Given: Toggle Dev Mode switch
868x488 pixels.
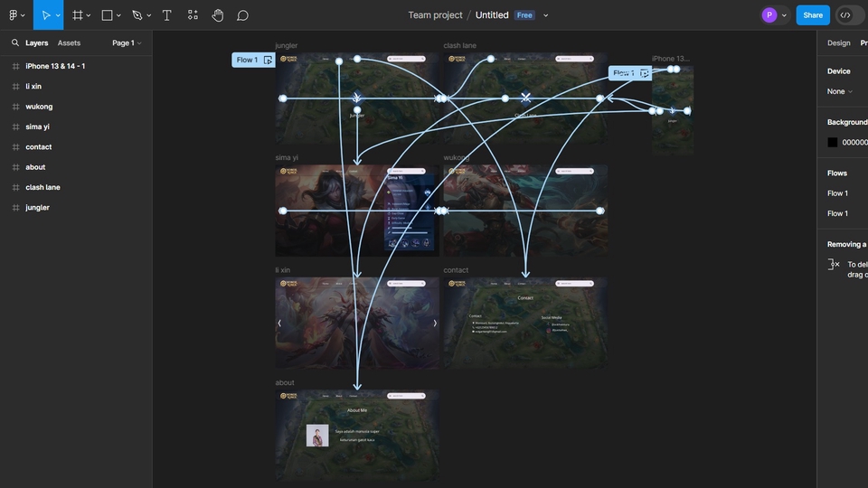Looking at the screenshot, I should click(849, 15).
